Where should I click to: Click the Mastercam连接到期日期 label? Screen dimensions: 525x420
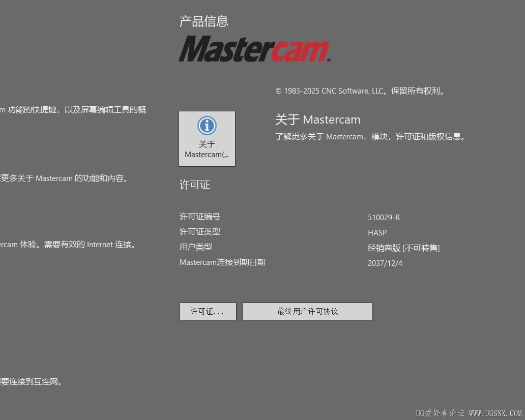(x=223, y=262)
